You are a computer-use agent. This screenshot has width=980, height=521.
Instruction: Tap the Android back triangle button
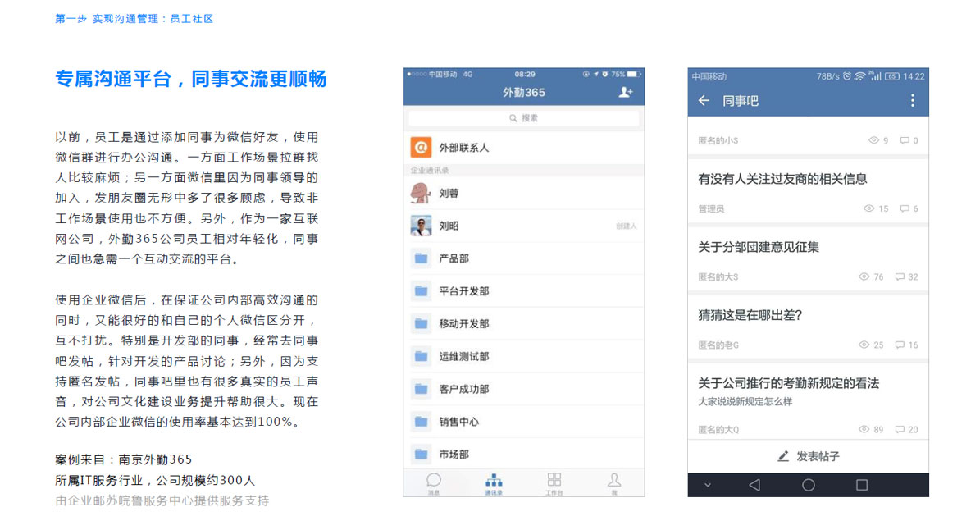coord(754,485)
